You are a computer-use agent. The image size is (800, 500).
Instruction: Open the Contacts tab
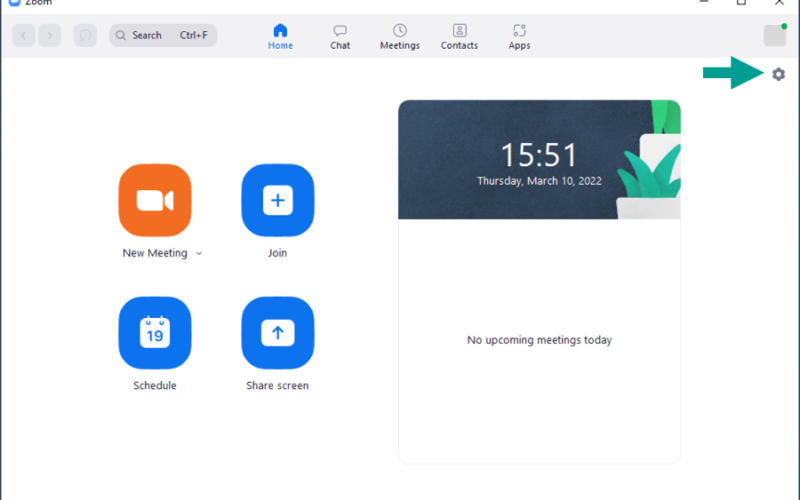point(459,37)
